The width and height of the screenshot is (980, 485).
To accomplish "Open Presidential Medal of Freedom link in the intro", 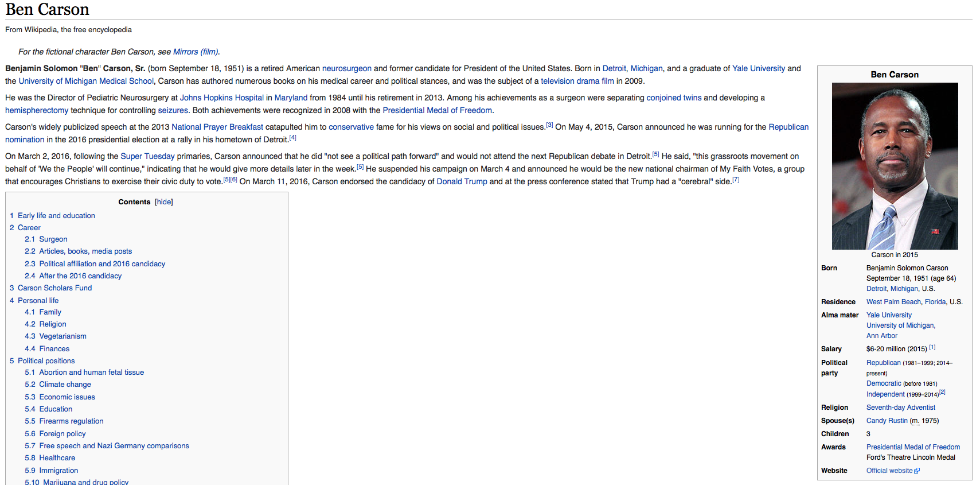I will point(438,110).
